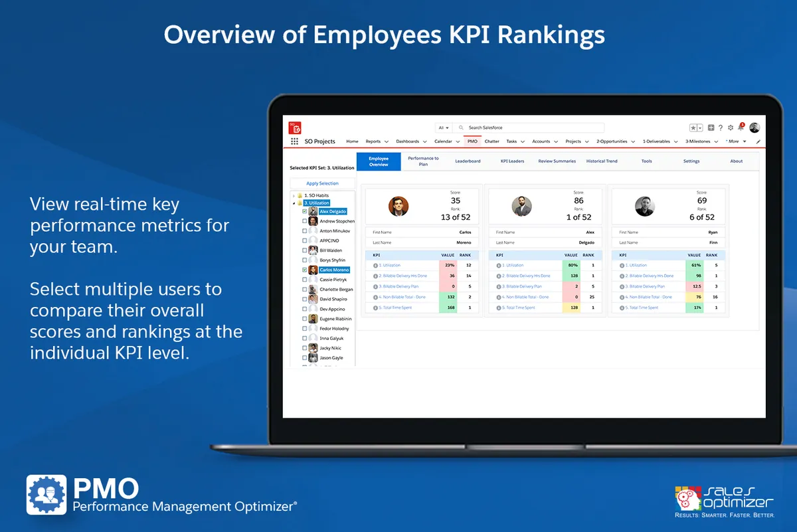Click info icon beside Alex's Utilization KPI

pyautogui.click(x=498, y=265)
